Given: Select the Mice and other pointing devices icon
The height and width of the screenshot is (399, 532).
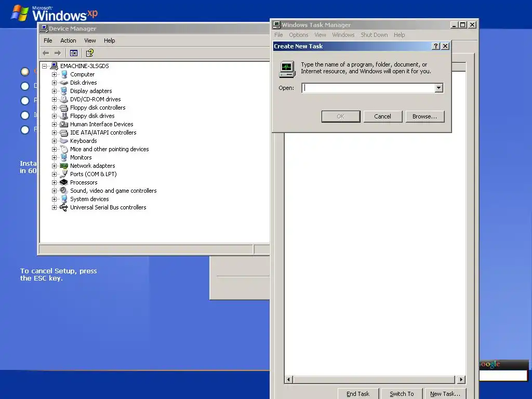Looking at the screenshot, I should coord(64,149).
